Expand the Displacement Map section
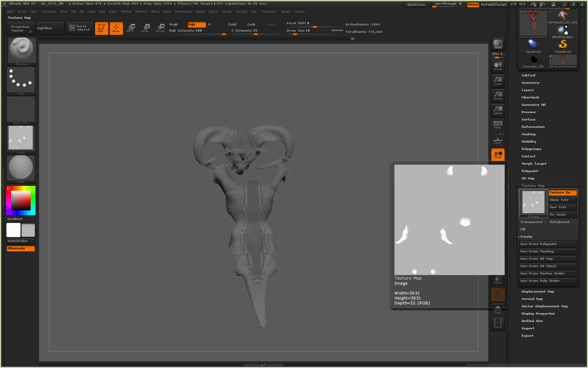 [x=537, y=291]
